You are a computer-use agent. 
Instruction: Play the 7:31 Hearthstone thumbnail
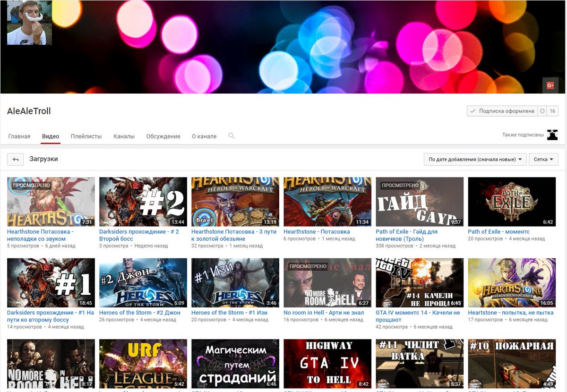[x=51, y=202]
